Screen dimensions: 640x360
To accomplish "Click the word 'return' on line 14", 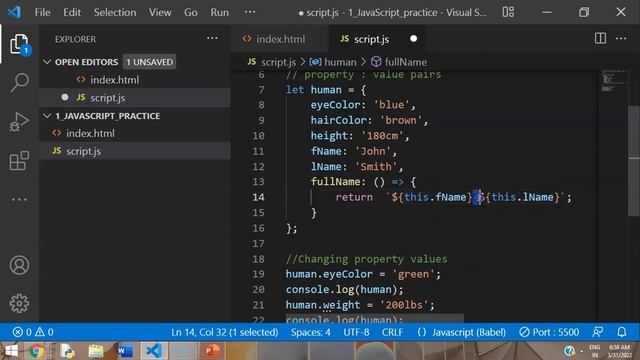I will click(354, 197).
